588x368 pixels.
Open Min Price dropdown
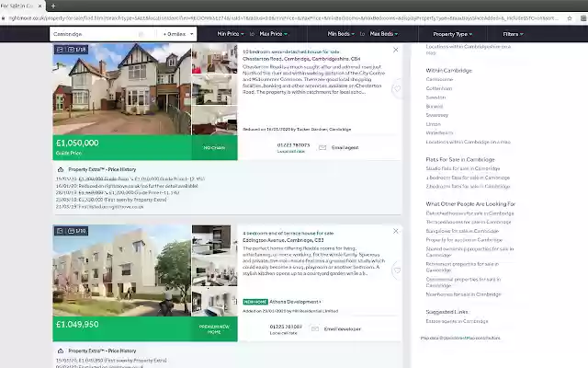(x=231, y=34)
